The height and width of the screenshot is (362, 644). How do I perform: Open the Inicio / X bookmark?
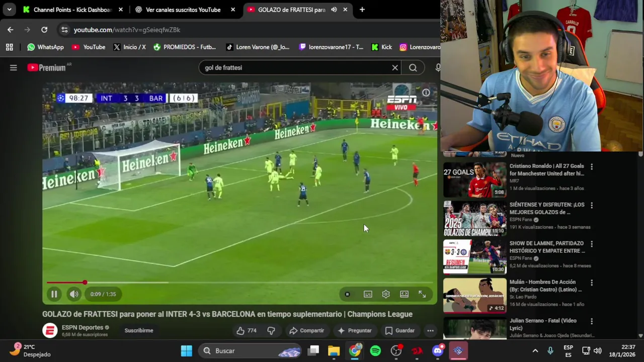[x=129, y=47]
